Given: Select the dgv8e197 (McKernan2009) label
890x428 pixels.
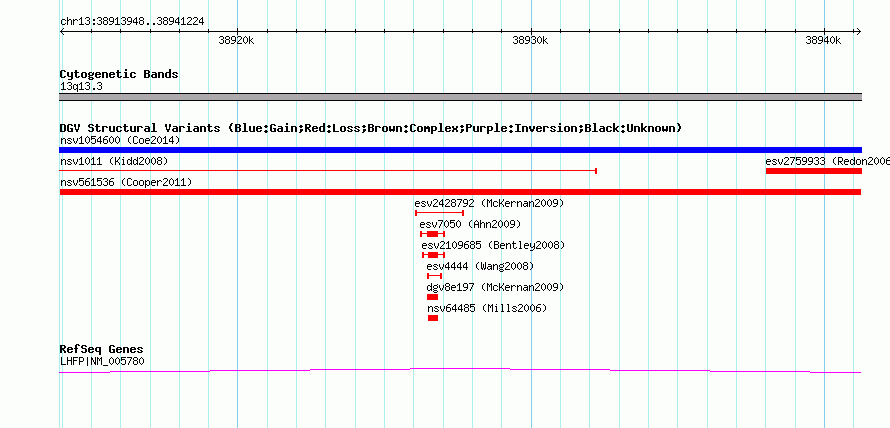Looking at the screenshot, I should pos(496,287).
